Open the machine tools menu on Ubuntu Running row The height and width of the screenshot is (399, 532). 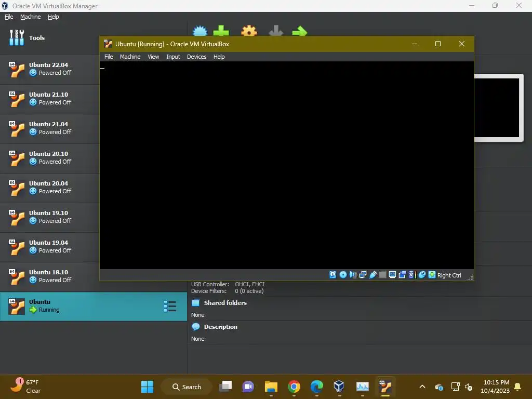click(170, 307)
